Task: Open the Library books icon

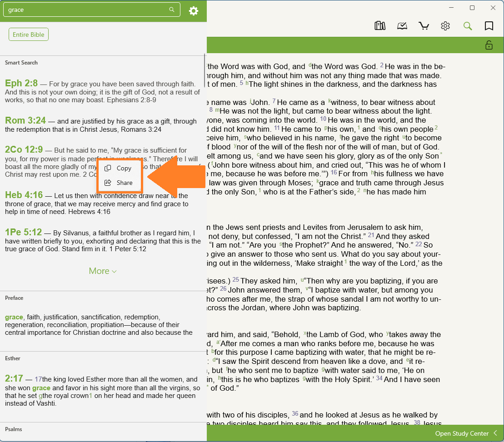Action: 379,26
